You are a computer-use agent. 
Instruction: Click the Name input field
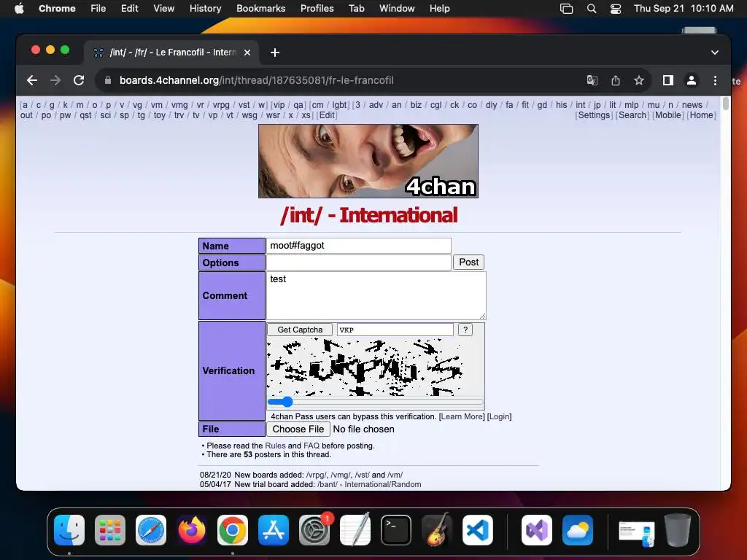(359, 246)
